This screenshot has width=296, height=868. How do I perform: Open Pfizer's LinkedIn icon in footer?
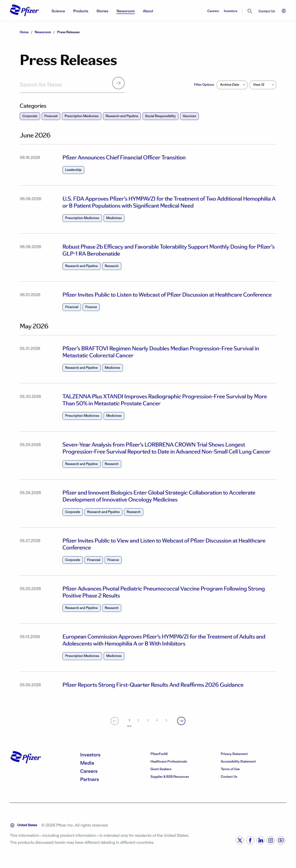point(261,840)
